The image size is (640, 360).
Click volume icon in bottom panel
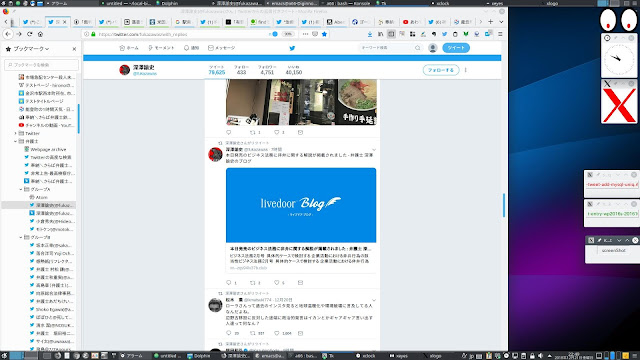(x=540, y=356)
